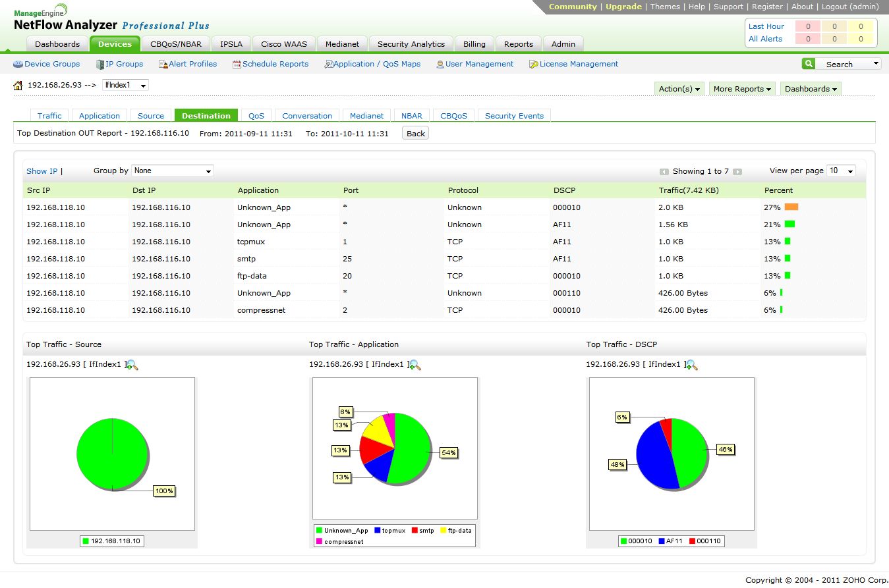Open the Security Analytics main tab
The width and height of the screenshot is (889, 588).
pos(411,44)
